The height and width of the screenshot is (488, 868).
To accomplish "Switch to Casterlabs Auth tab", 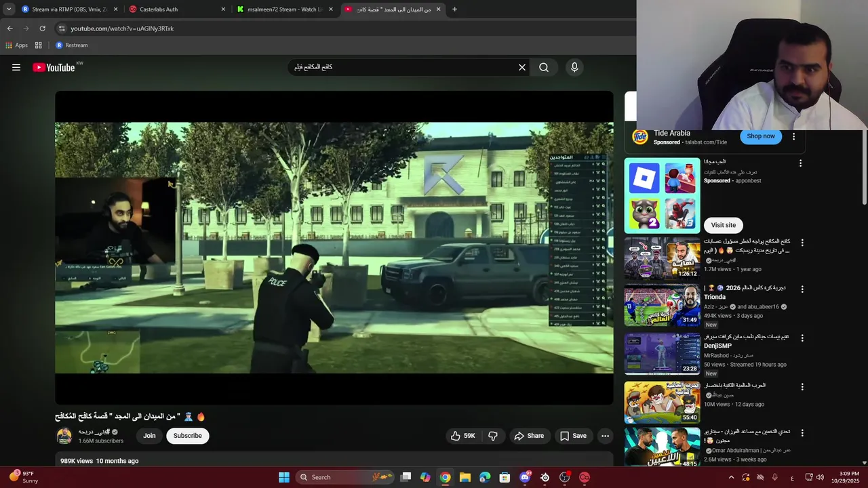I will tap(178, 9).
